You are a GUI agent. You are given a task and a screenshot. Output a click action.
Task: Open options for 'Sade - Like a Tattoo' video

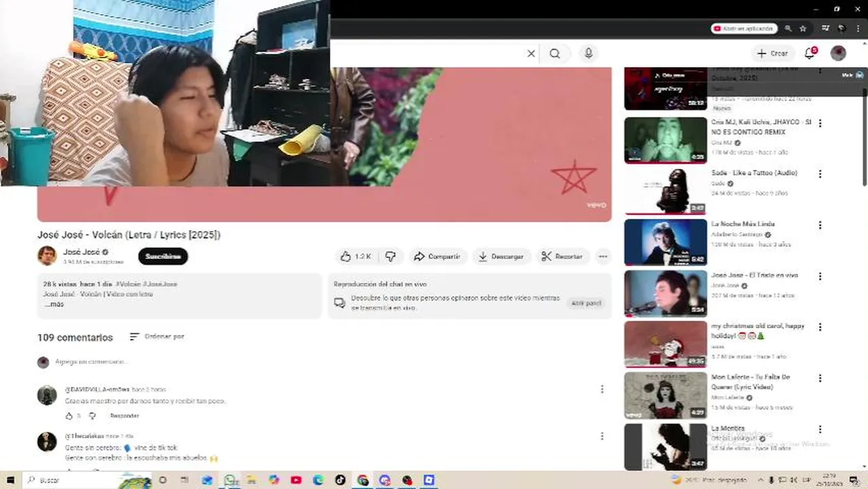pyautogui.click(x=820, y=174)
